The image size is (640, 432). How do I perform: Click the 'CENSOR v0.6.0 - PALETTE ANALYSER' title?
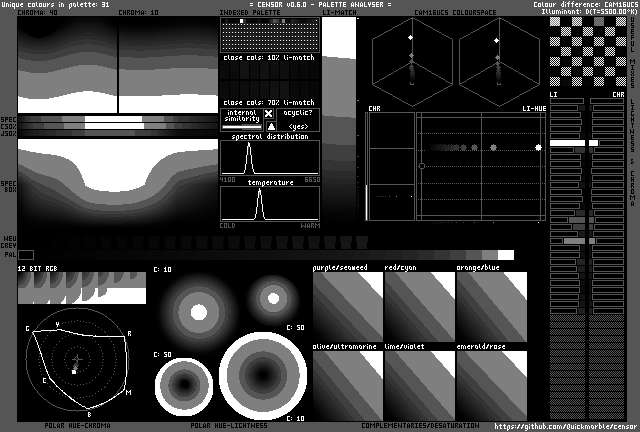pos(320,4)
